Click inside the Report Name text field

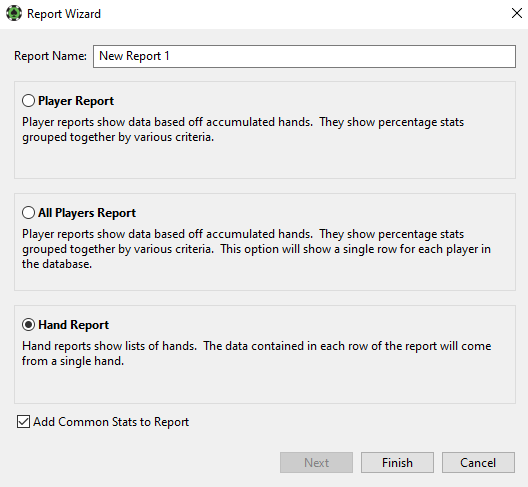pyautogui.click(x=304, y=56)
